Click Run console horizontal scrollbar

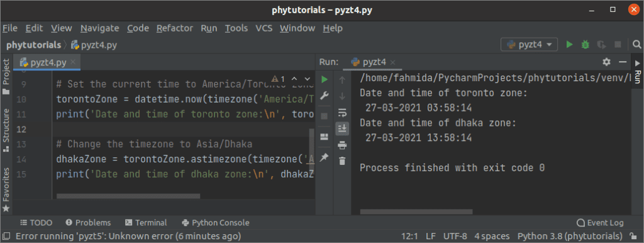(x=416, y=212)
